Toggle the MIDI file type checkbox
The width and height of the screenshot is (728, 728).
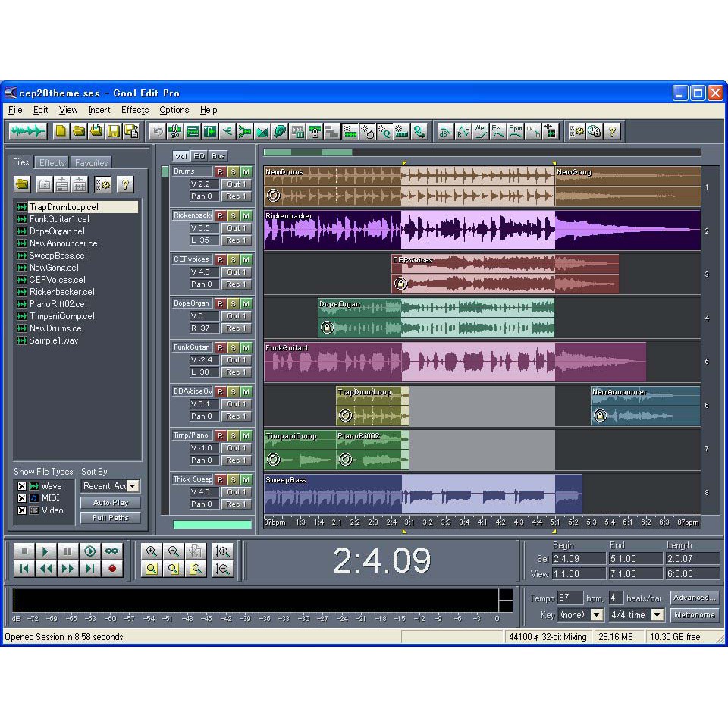tap(22, 498)
